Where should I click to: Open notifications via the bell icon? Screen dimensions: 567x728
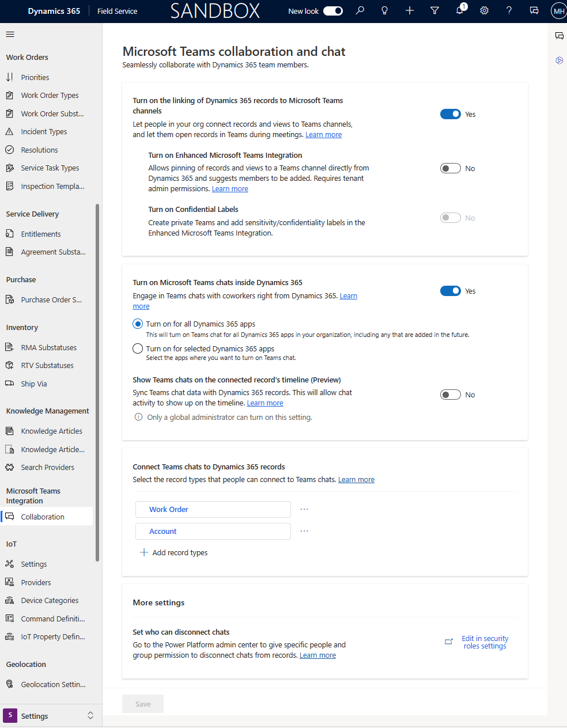459,10
